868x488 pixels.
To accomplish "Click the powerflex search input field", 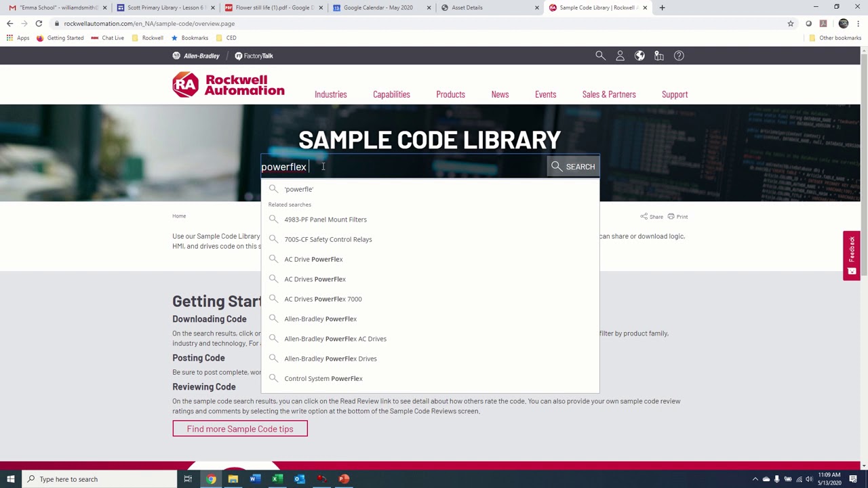I will click(x=403, y=167).
